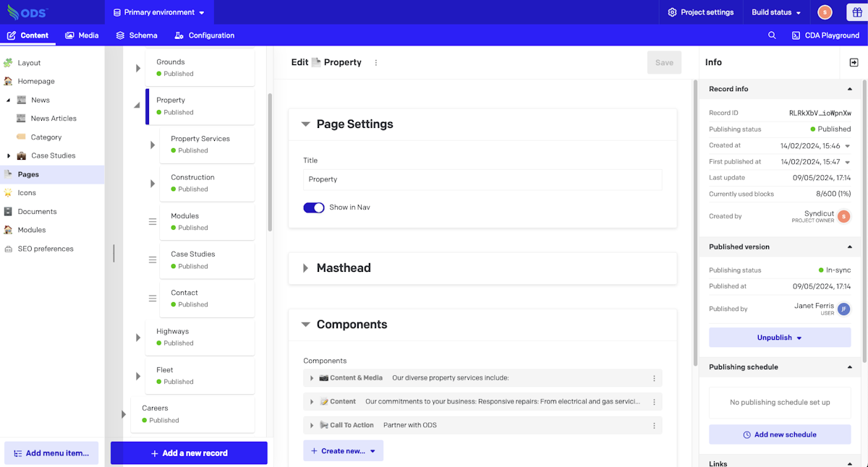Collapse the Property tree record
This screenshot has height=467, width=868.
137,106
